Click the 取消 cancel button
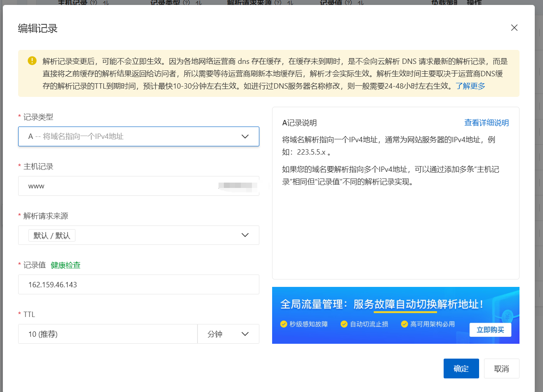Screen dimensions: 543x392 tap(501, 368)
